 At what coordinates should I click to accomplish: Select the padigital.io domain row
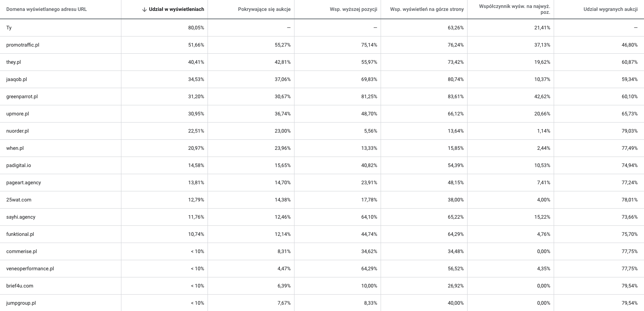click(x=18, y=165)
